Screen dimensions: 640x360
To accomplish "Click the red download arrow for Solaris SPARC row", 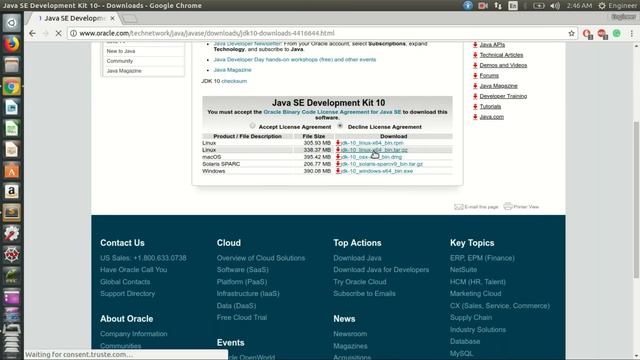I will pyautogui.click(x=338, y=164).
